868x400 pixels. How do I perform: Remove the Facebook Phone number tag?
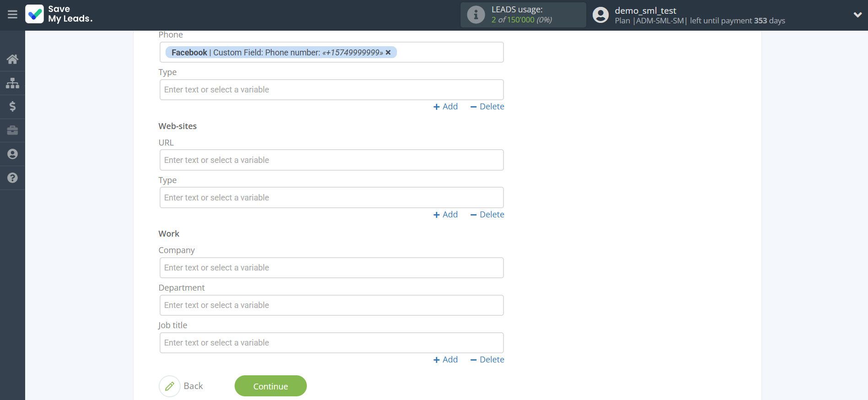click(x=388, y=53)
